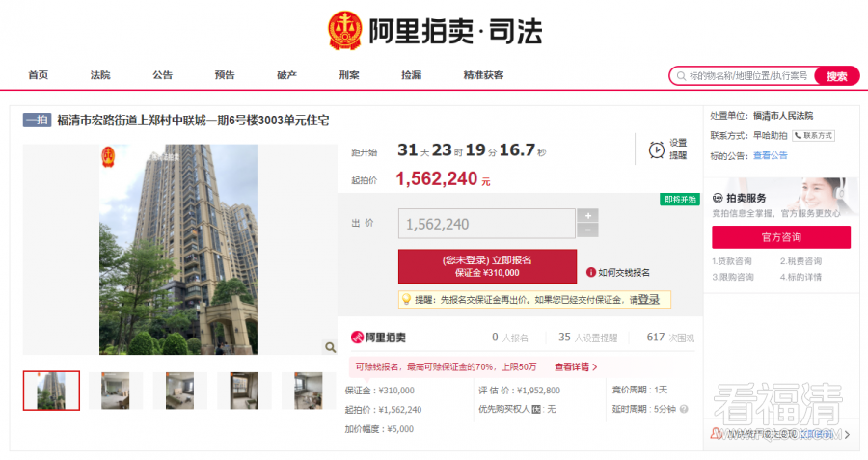Click the 登录 link in reminder
Viewport: 868px width, 460px height.
coord(648,300)
